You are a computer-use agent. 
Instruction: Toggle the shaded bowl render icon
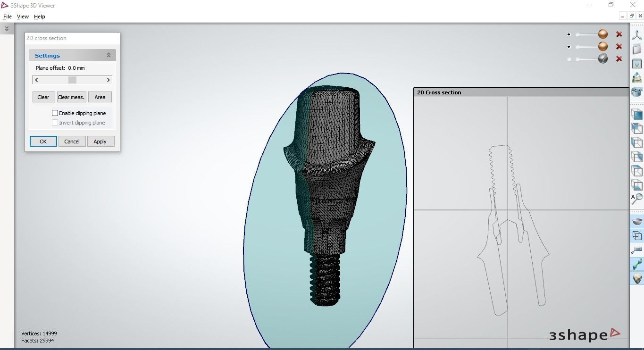point(637,221)
